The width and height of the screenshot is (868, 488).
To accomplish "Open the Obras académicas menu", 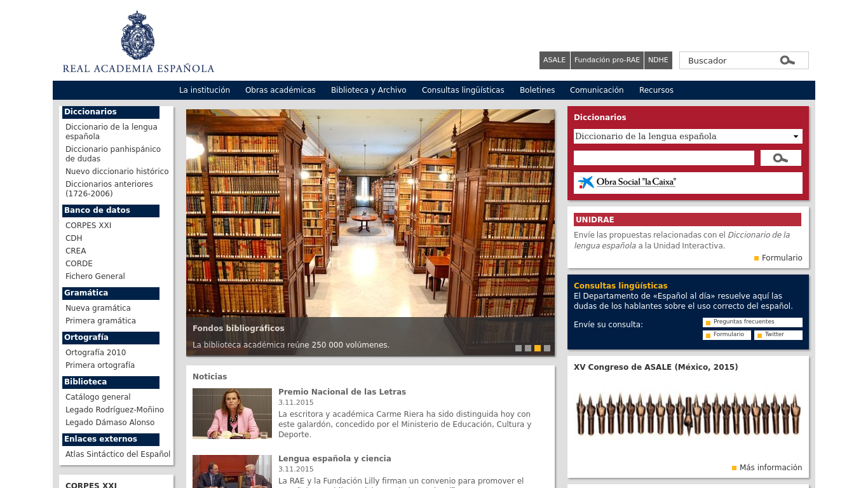I will (280, 90).
